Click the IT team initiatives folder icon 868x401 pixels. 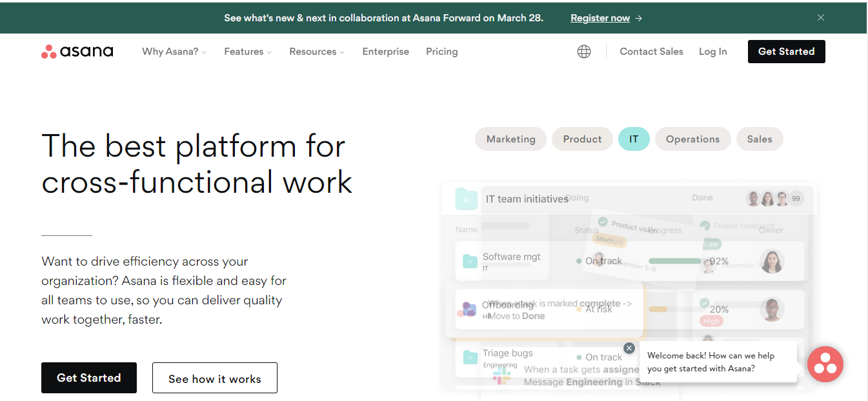(x=466, y=199)
